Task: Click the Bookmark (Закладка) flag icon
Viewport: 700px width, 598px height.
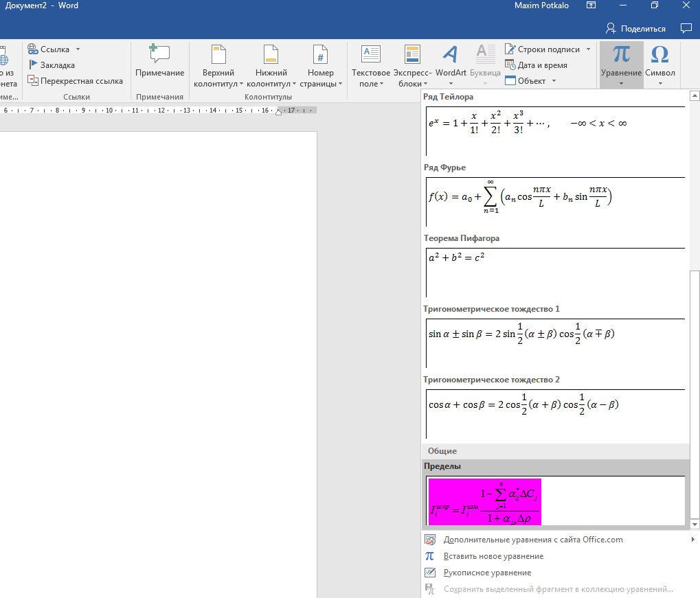Action: click(33, 65)
